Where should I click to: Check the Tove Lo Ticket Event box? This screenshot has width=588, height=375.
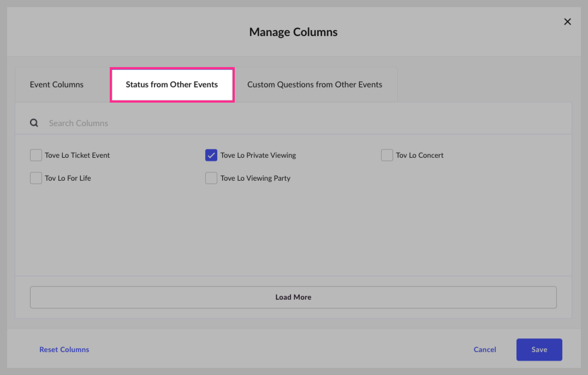click(x=36, y=155)
